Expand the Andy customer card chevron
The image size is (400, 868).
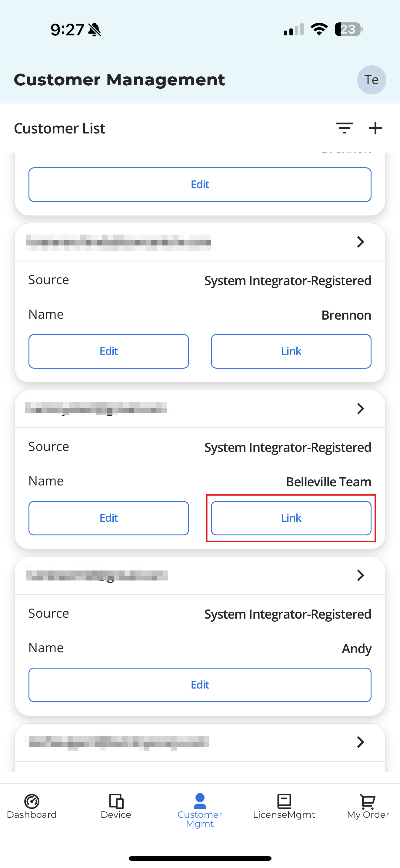pos(360,575)
